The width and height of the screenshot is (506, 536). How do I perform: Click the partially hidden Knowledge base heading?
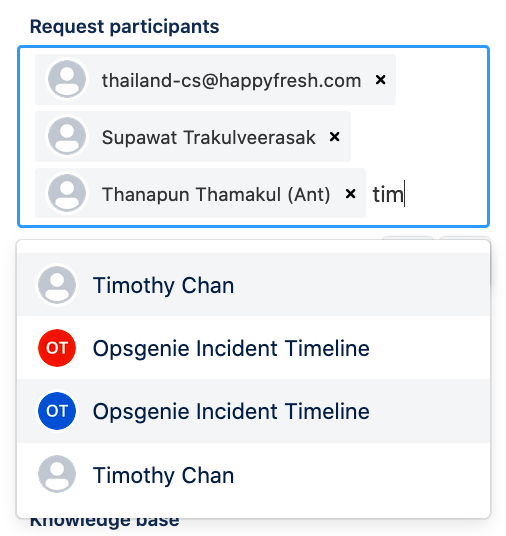pyautogui.click(x=105, y=522)
